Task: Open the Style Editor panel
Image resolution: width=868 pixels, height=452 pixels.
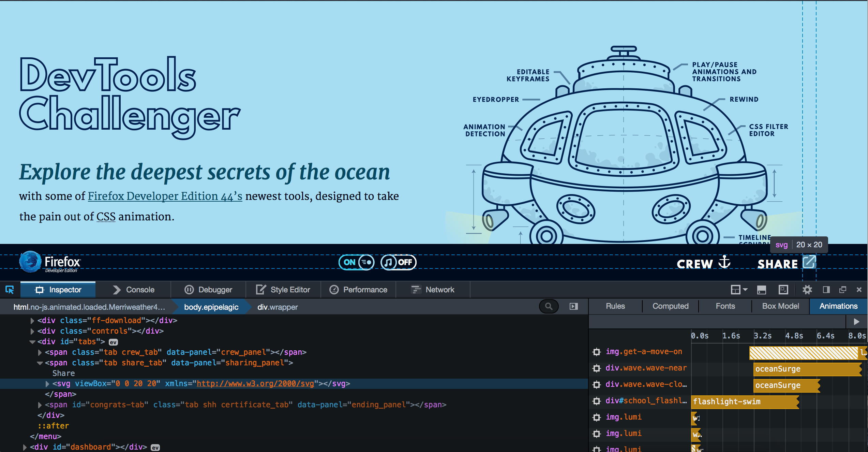Action: coord(283,290)
